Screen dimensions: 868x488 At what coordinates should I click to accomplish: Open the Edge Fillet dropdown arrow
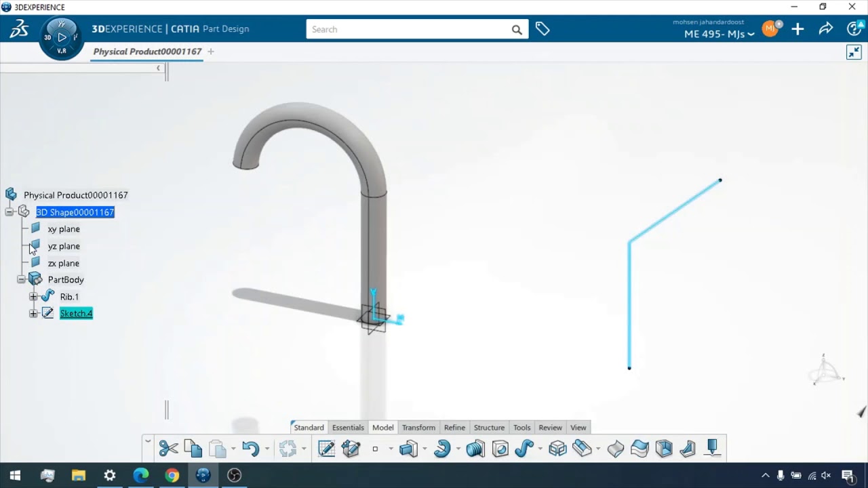pos(597,449)
